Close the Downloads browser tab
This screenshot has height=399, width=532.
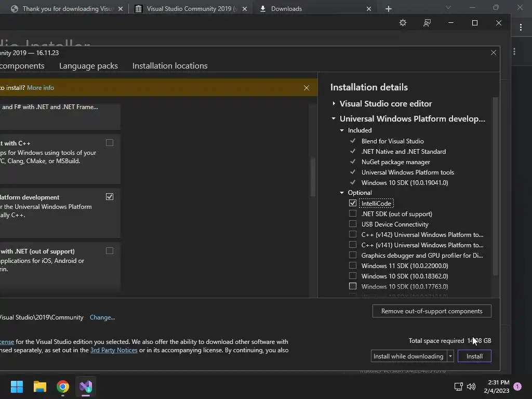pyautogui.click(x=369, y=9)
